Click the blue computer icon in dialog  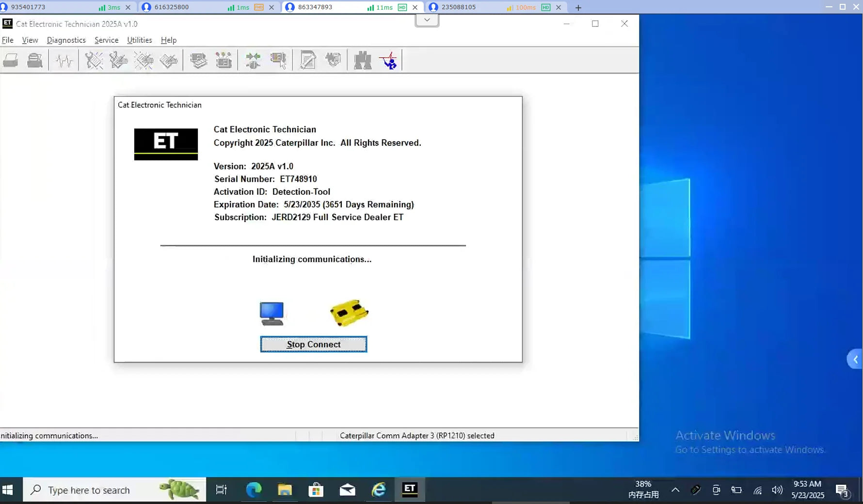pos(272,314)
